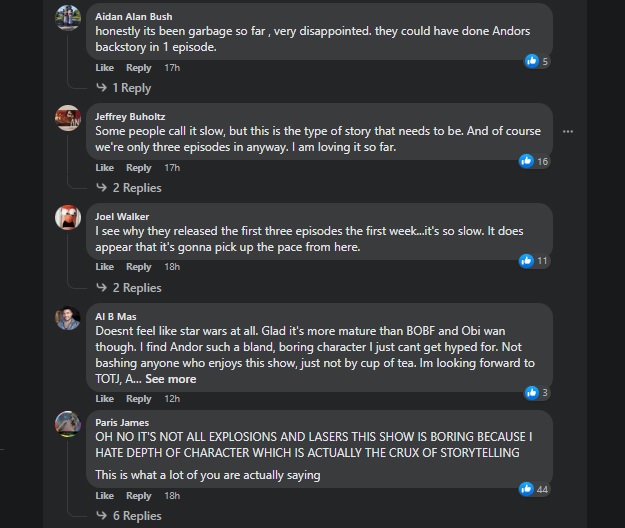This screenshot has width=625, height=528.
Task: Expand Al B Mas's comment with See more
Action: click(171, 379)
